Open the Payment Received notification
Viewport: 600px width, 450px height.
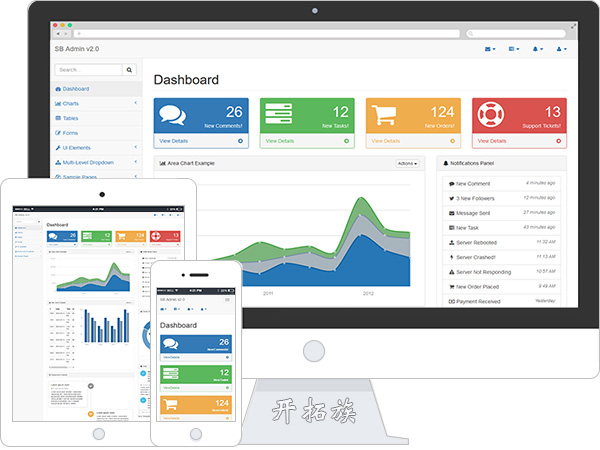point(501,301)
